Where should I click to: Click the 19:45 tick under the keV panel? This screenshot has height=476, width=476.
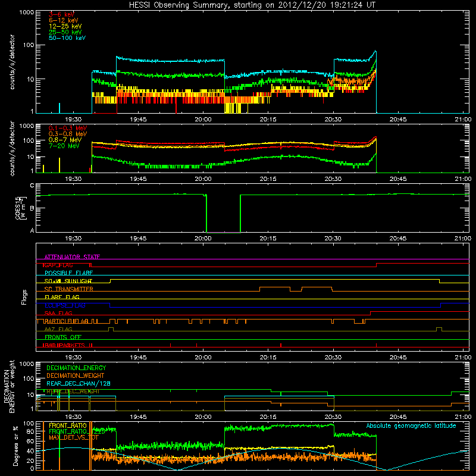(138, 120)
